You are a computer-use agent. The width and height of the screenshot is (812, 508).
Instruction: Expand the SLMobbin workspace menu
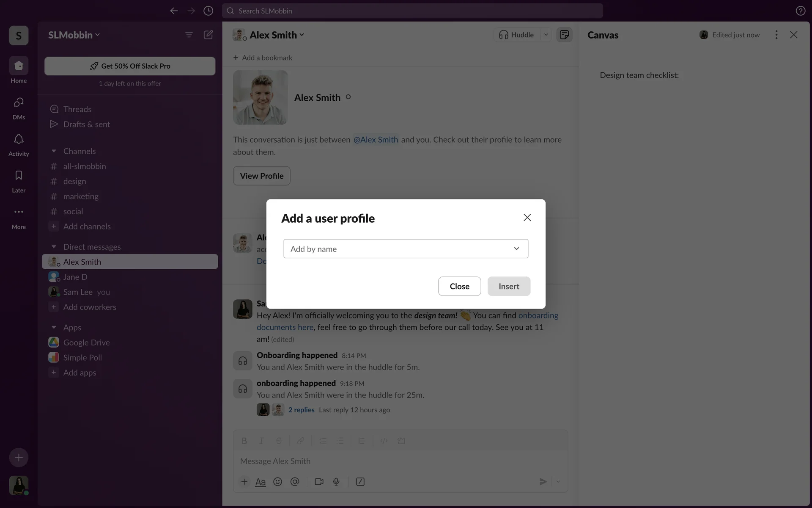[74, 35]
